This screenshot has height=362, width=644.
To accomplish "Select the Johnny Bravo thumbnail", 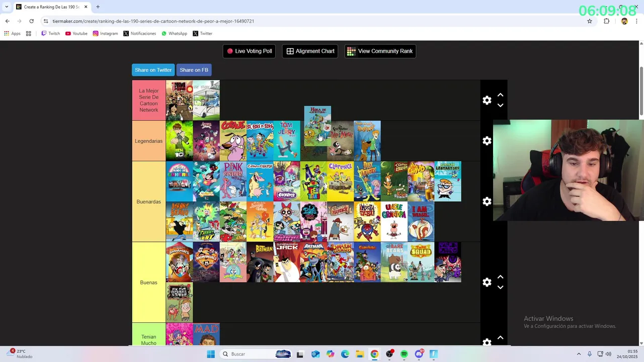I will tap(179, 222).
